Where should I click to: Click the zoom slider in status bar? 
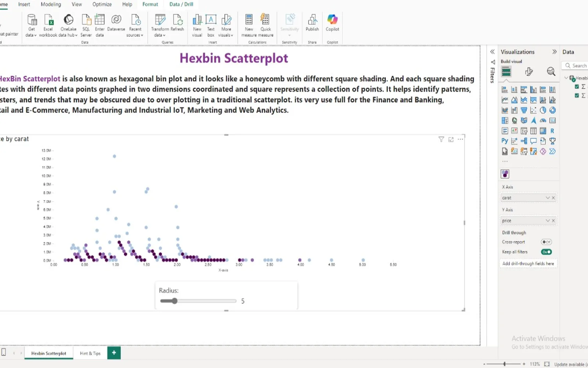[504, 364]
